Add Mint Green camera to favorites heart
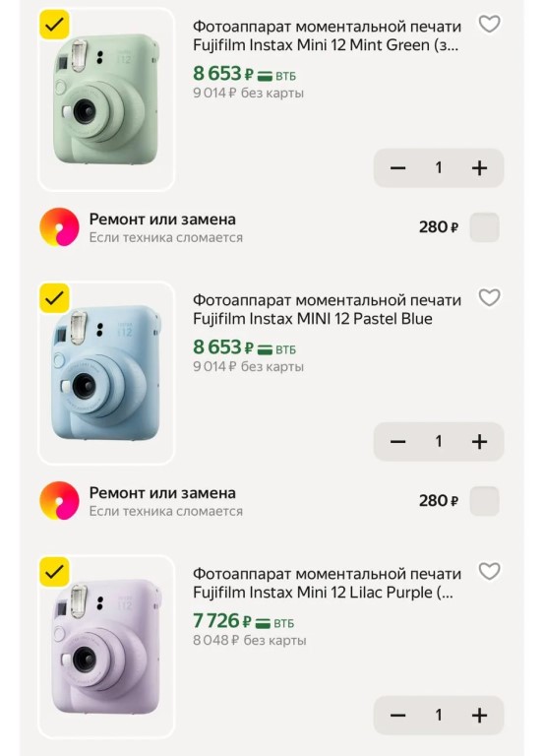544x756 pixels. click(x=489, y=24)
